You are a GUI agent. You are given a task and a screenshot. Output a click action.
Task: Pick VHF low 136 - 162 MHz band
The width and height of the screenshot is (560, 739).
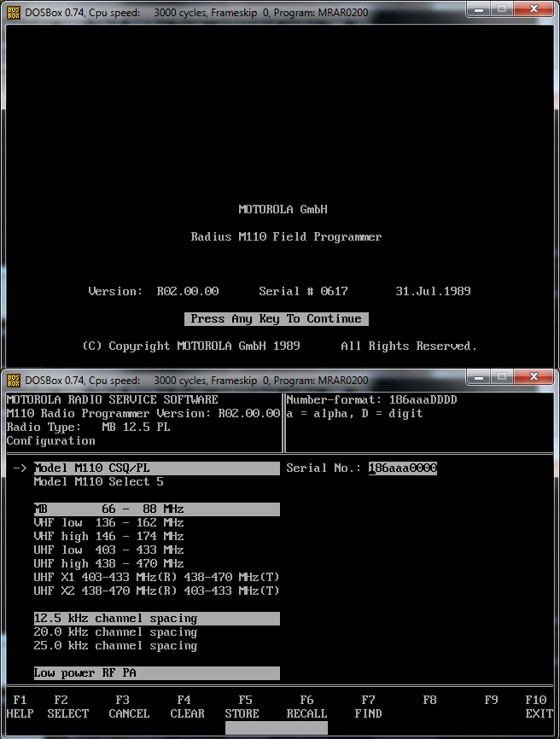point(108,523)
